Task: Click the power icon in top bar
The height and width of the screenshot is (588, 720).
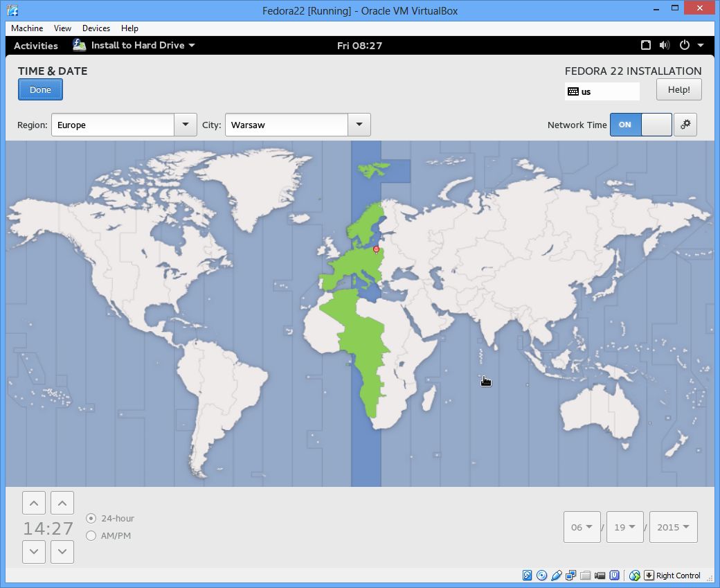Action: click(684, 45)
